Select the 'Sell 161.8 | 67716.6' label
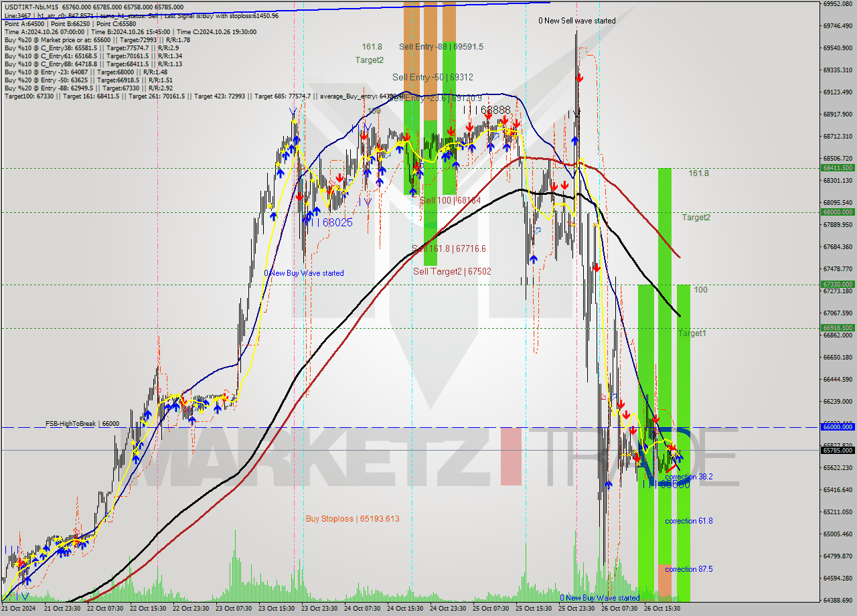This screenshot has width=857, height=616. point(449,248)
